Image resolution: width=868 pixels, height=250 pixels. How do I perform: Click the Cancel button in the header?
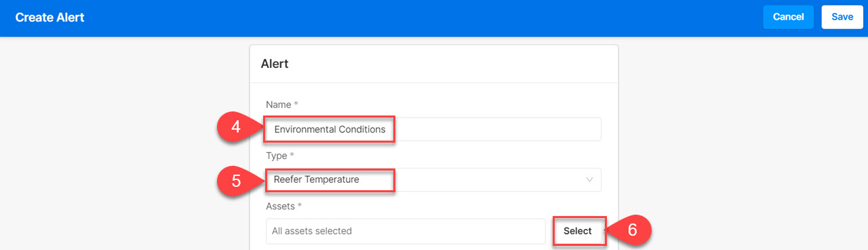[788, 17]
